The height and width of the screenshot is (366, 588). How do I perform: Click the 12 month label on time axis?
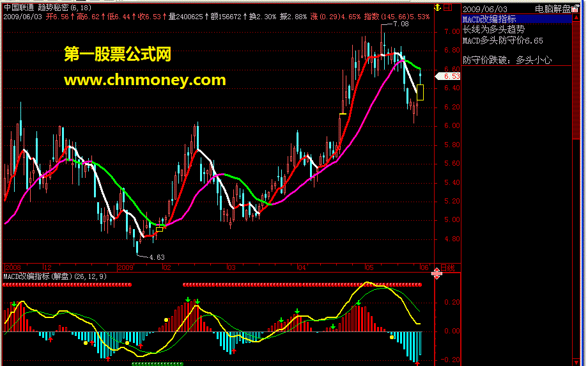coord(47,267)
